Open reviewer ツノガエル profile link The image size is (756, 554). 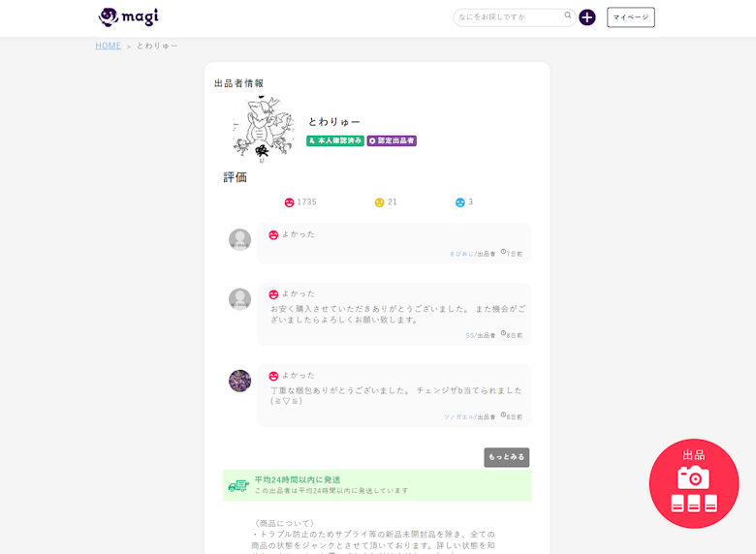click(x=458, y=416)
